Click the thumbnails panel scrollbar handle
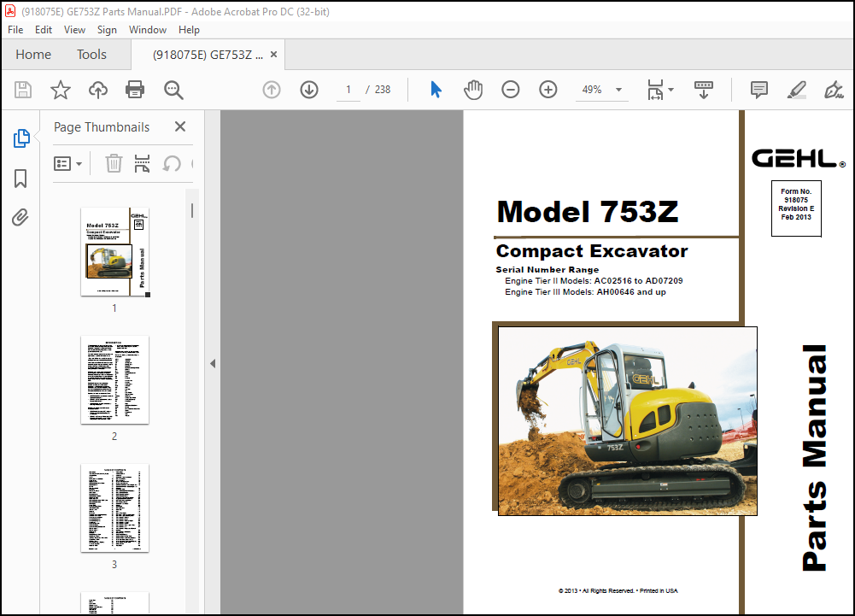 pos(192,211)
